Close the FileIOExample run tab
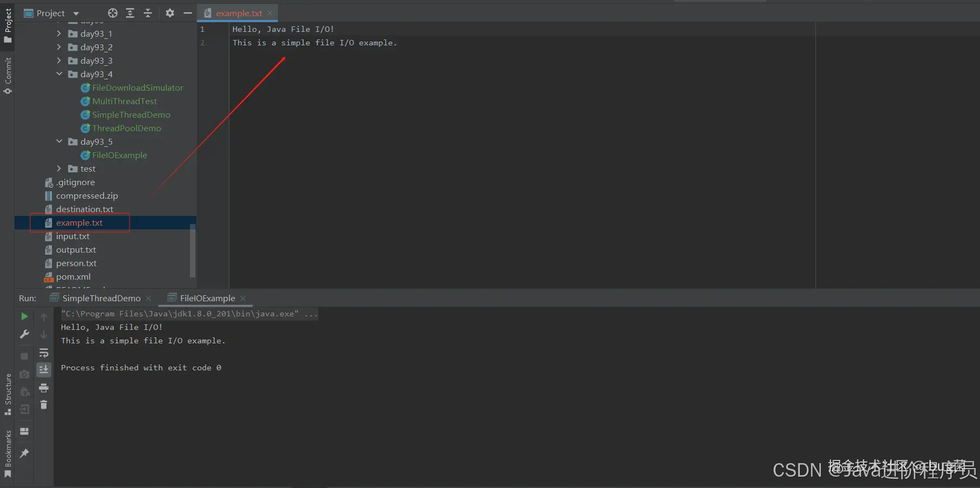The image size is (980, 488). click(x=243, y=298)
